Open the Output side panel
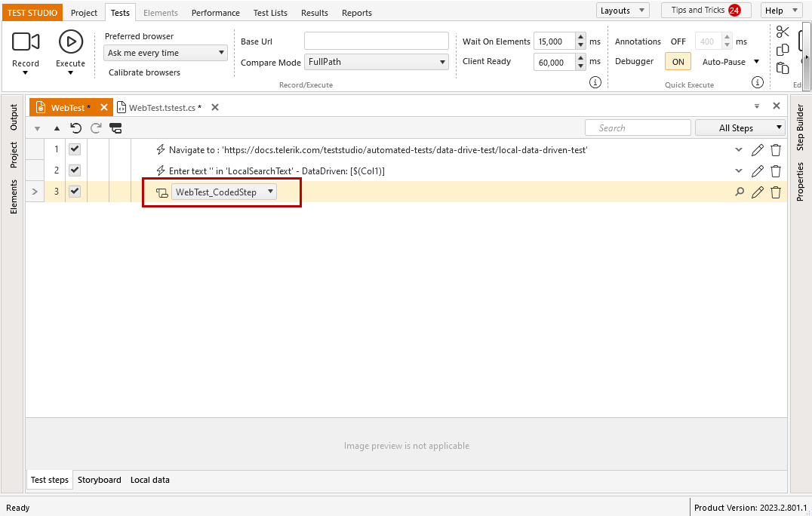This screenshot has height=516, width=812. 14,117
